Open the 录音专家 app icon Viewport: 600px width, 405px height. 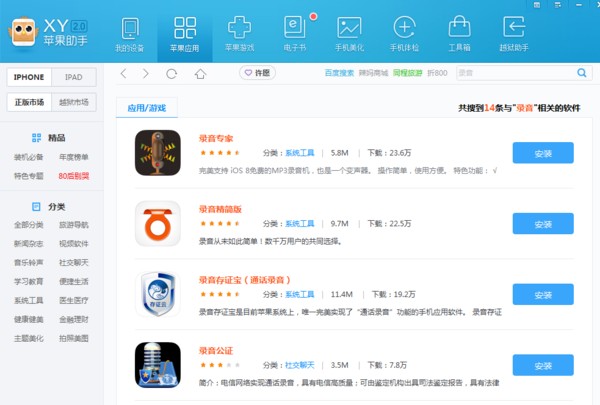tap(158, 153)
